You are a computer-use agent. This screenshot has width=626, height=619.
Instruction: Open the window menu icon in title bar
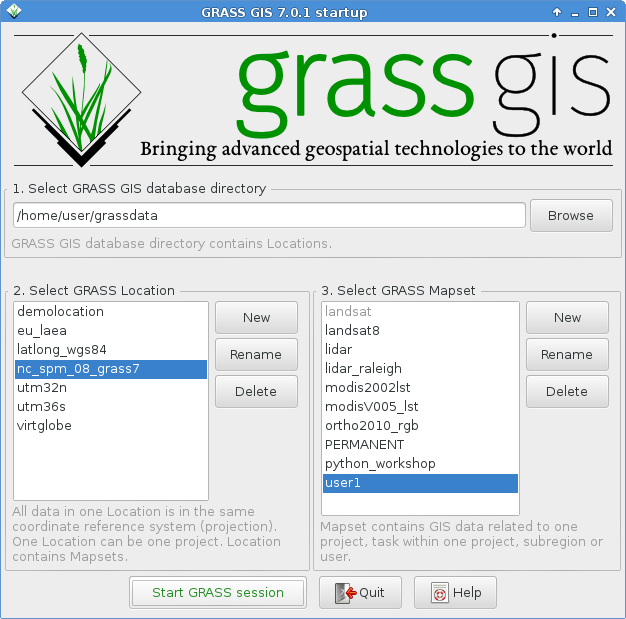point(14,11)
